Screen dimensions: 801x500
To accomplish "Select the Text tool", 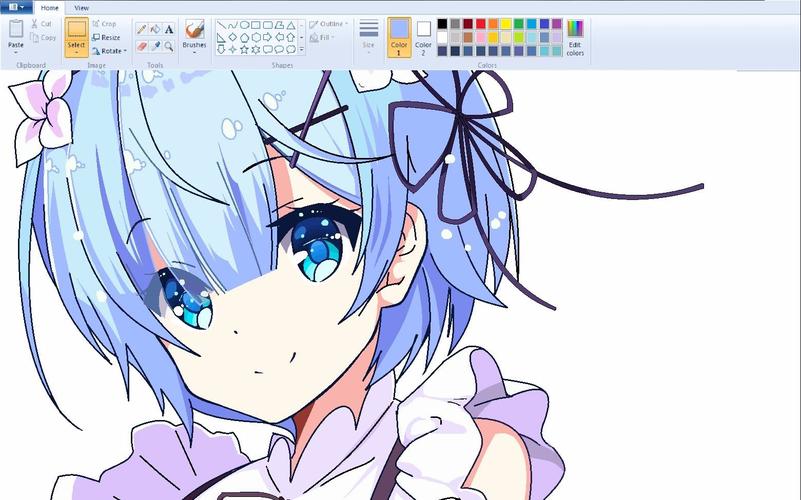I will pos(169,29).
